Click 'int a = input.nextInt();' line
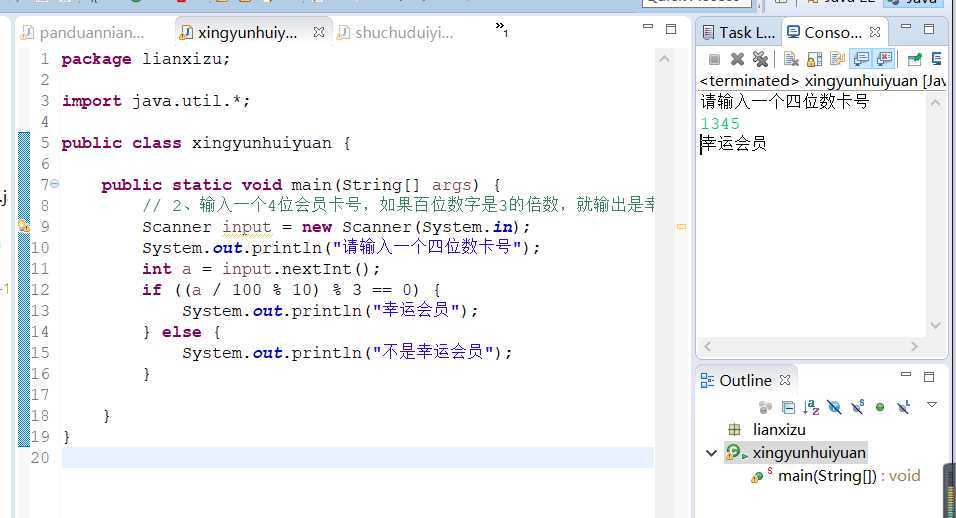This screenshot has width=956, height=518. tap(261, 269)
